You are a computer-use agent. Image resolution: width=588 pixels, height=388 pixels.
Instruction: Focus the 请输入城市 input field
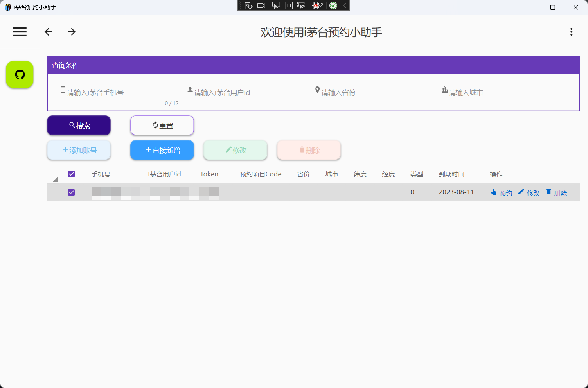508,93
